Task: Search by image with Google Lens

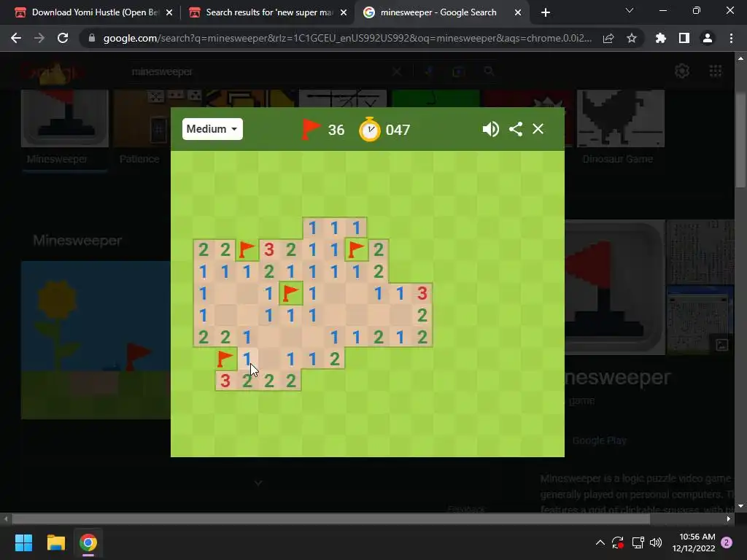Action: pyautogui.click(x=458, y=71)
